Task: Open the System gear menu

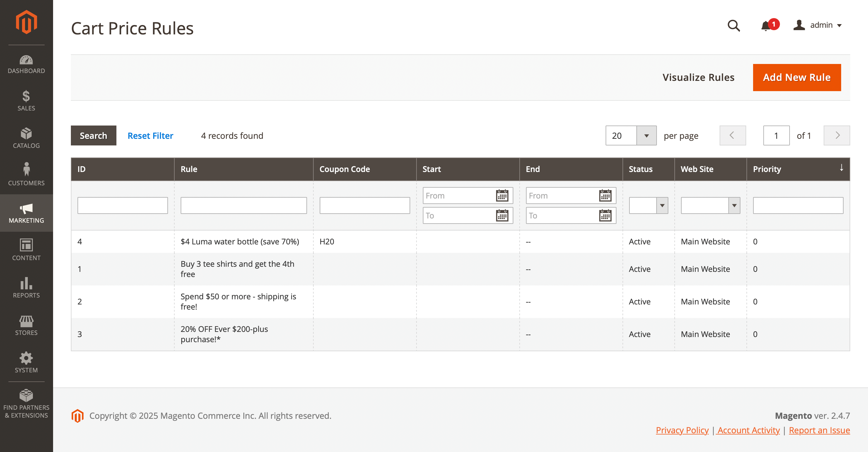Action: pos(26,363)
